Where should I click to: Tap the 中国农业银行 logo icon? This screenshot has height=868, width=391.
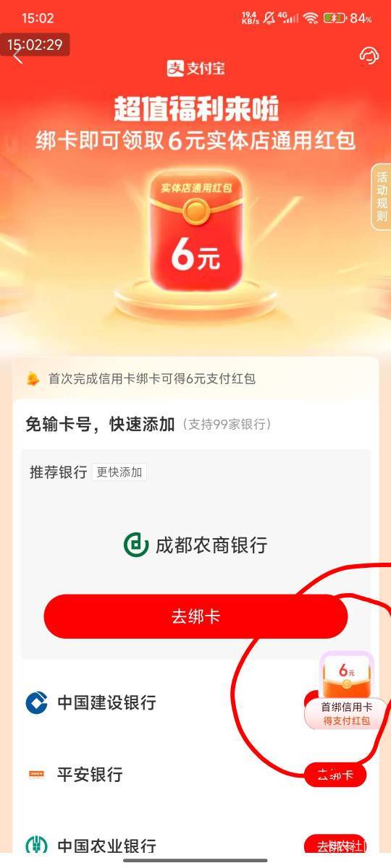coord(36,846)
